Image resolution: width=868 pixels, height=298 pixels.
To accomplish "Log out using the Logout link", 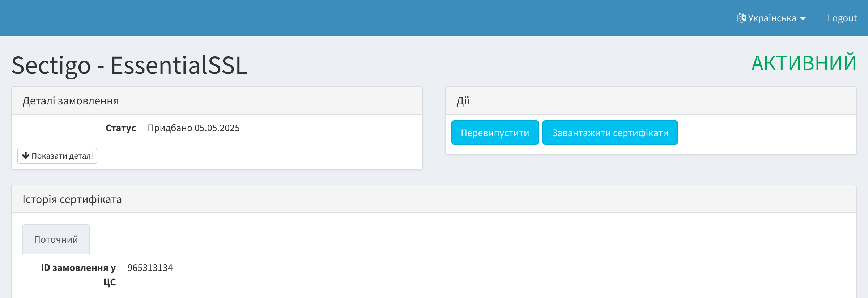I will [x=842, y=18].
